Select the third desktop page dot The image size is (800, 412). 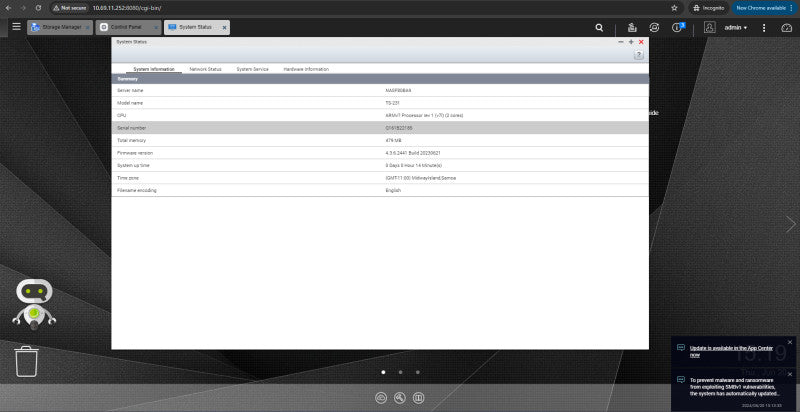click(x=417, y=372)
